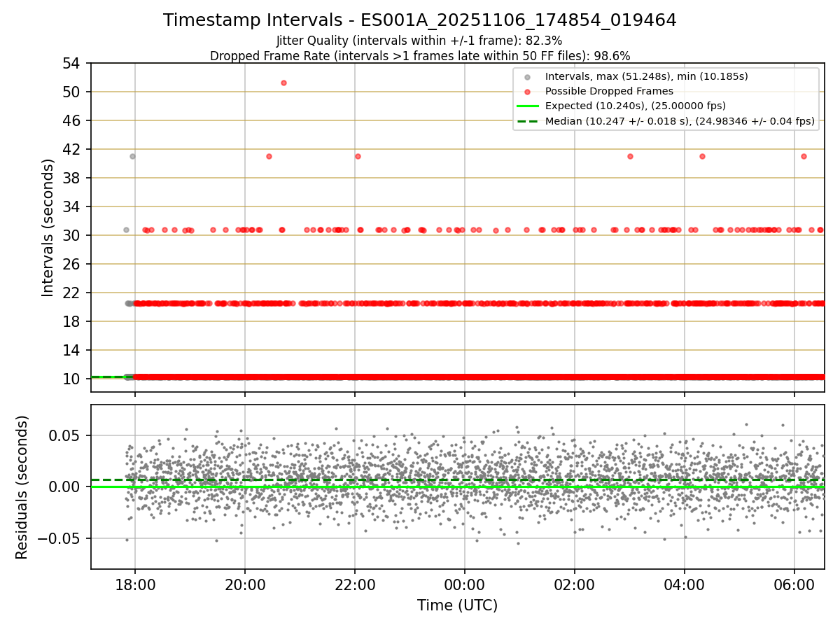Click legend entry 'Intervals, max (51.248s), min (10.185s)'
840x630 pixels.
point(647,77)
